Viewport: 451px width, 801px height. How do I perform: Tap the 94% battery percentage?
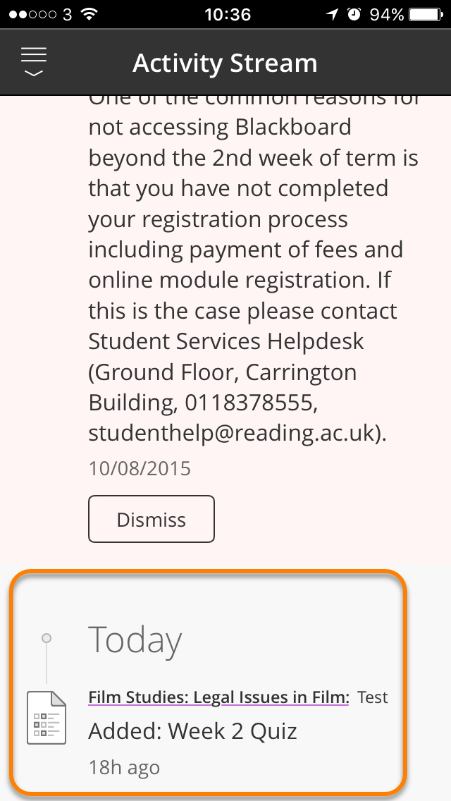[x=387, y=14]
